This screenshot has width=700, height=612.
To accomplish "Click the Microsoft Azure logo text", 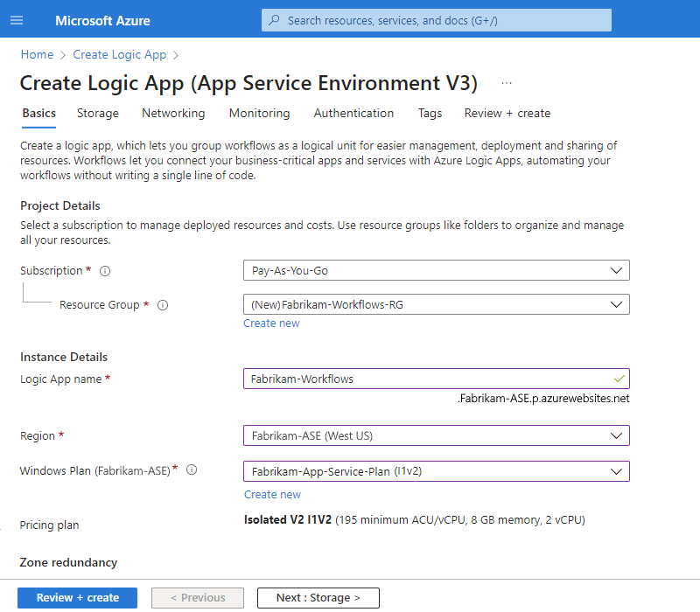I will tap(102, 20).
